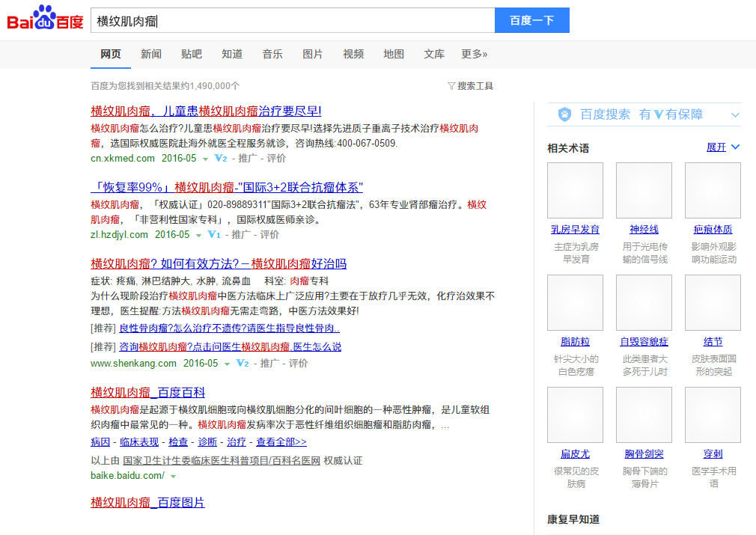This screenshot has width=756, height=535.
Task: Open the 自毁容貌症 term link
Action: (x=644, y=342)
